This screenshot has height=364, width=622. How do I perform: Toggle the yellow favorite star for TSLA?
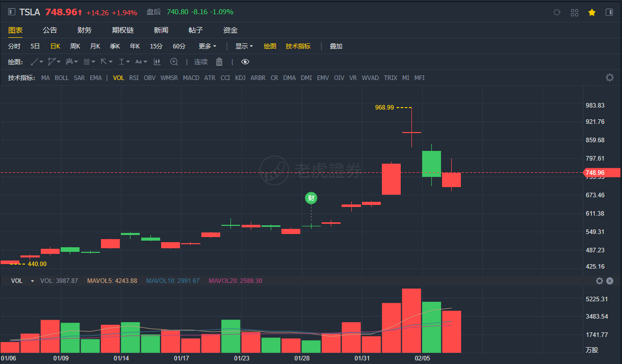click(x=592, y=12)
